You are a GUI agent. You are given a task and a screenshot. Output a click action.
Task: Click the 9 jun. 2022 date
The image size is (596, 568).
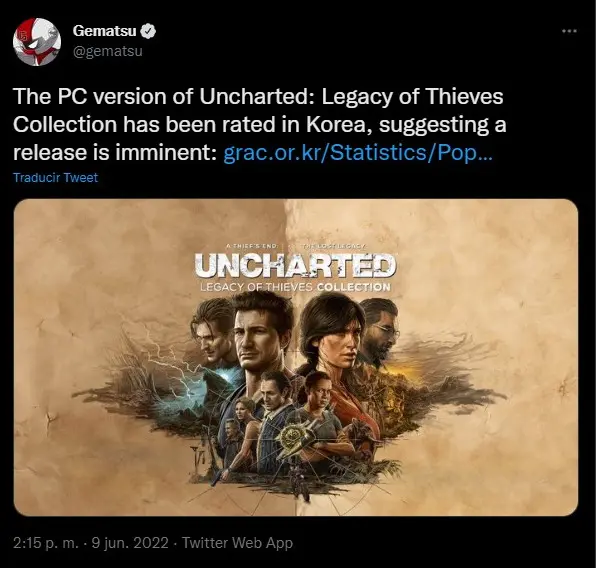(x=130, y=543)
